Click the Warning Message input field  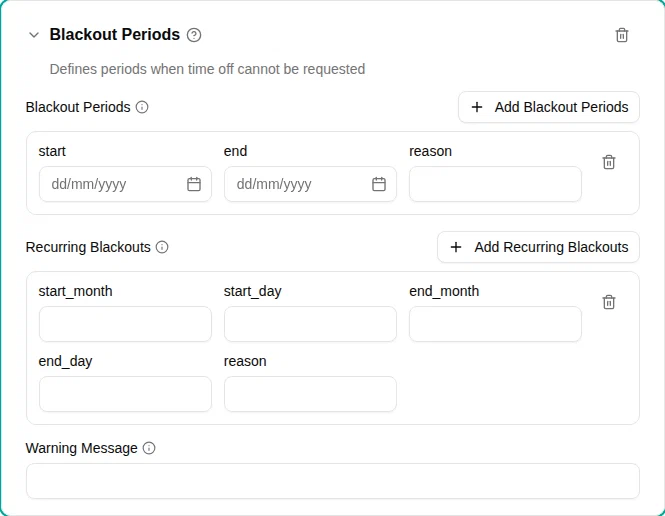332,481
